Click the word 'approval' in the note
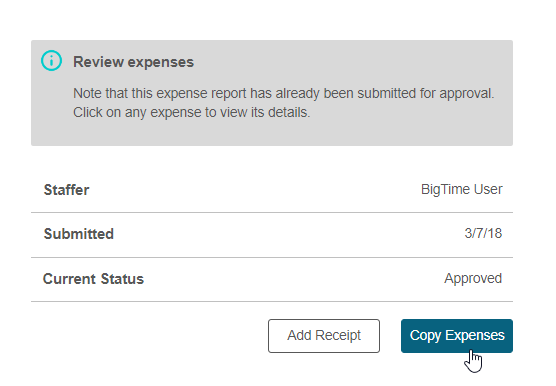556x386 pixels. point(467,94)
